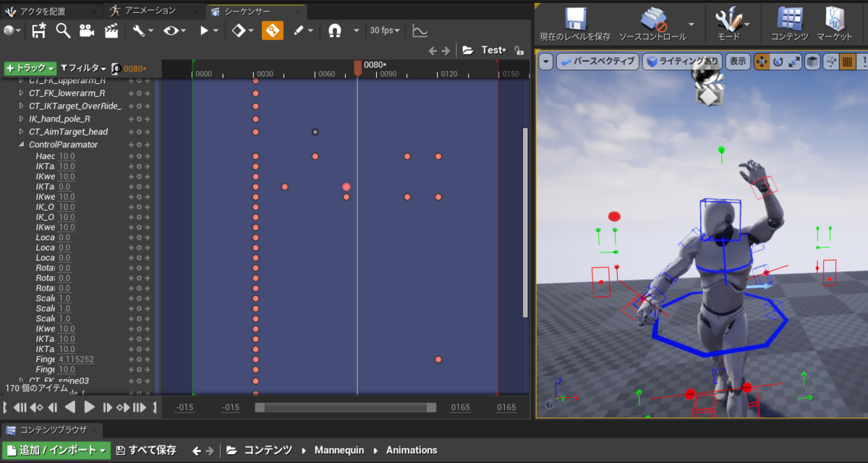Click the 追加/インポート button

[56, 450]
